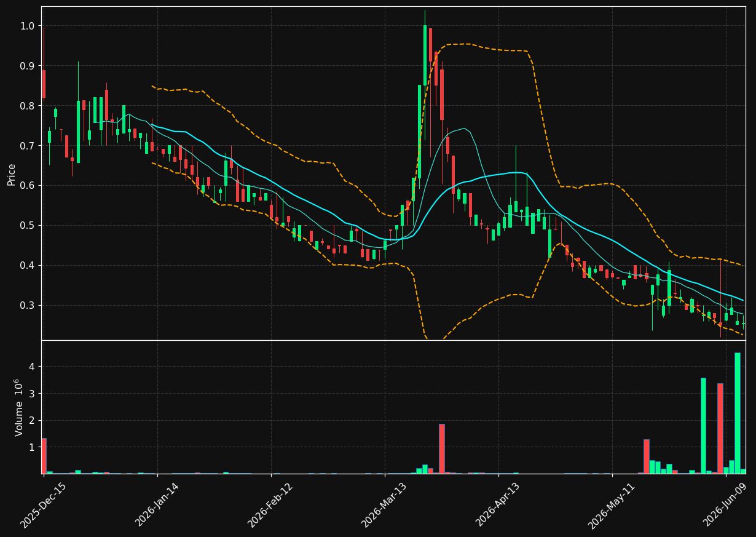
Task: Click the volume tick label 2
Action: [x=31, y=421]
